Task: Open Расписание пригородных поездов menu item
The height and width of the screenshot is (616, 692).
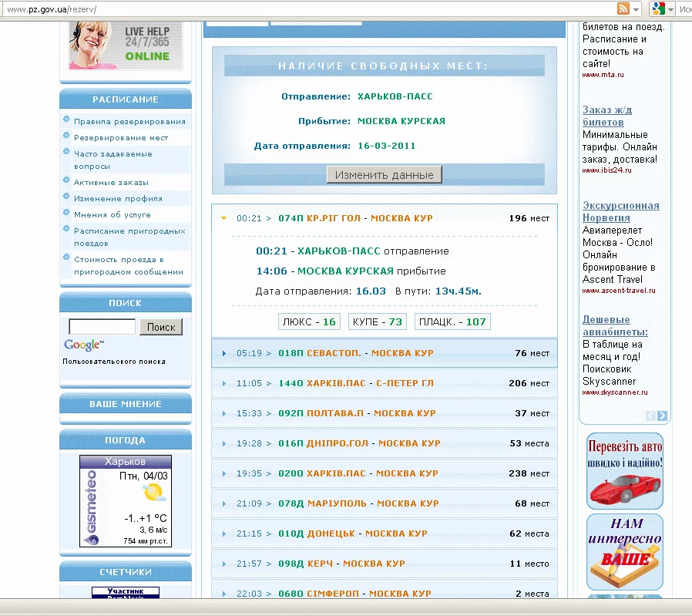Action: point(129,237)
